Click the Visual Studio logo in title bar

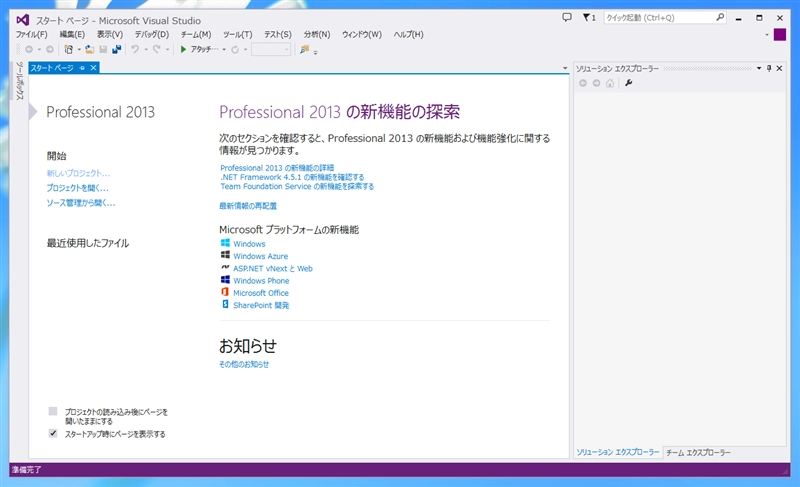coord(22,20)
